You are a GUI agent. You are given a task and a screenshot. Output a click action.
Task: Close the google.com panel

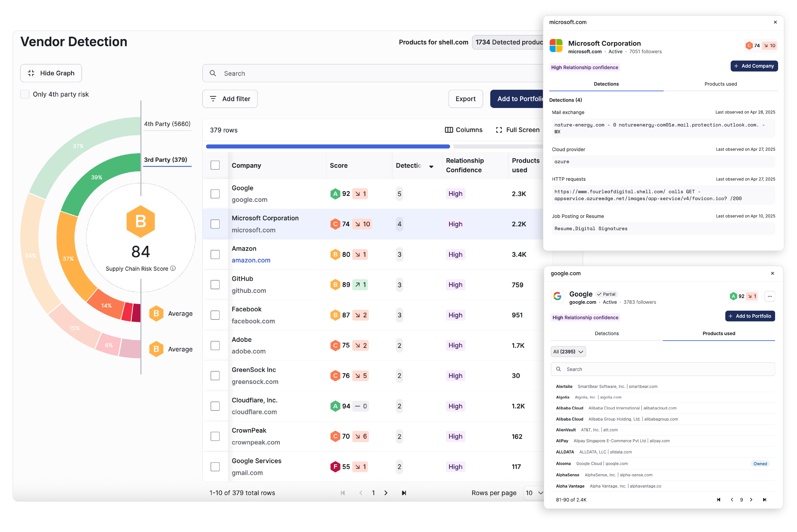coord(772,274)
